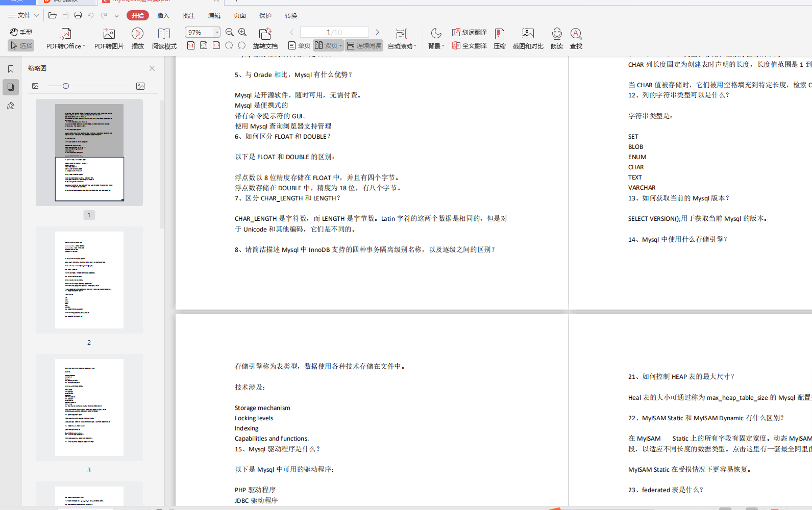Rotate the view clockwise
This screenshot has width=812, height=510.
click(242, 45)
